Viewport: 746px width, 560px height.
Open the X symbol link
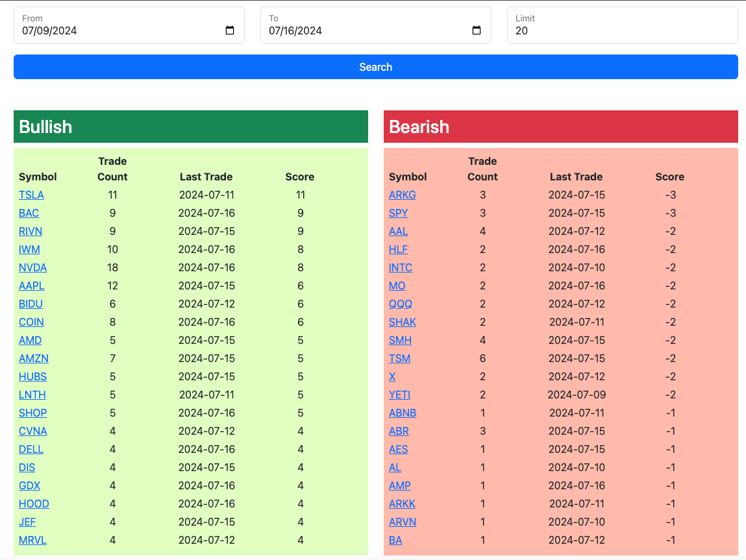pyautogui.click(x=393, y=376)
